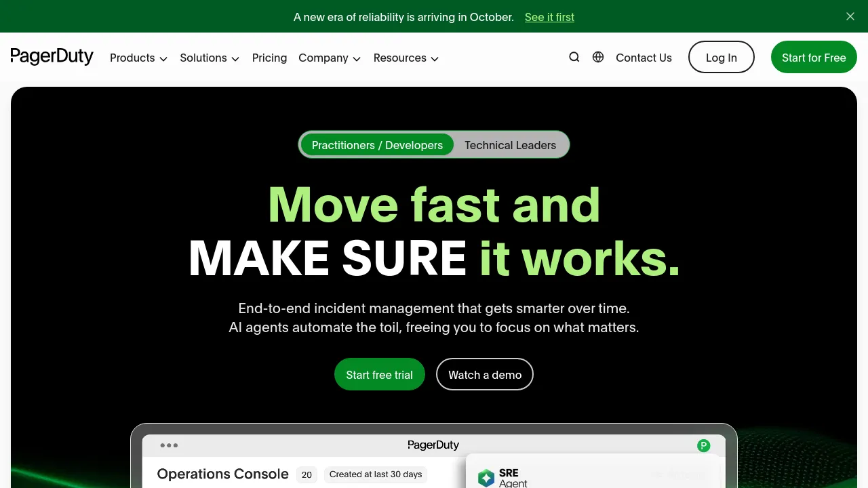Open the Resources dropdown

406,58
